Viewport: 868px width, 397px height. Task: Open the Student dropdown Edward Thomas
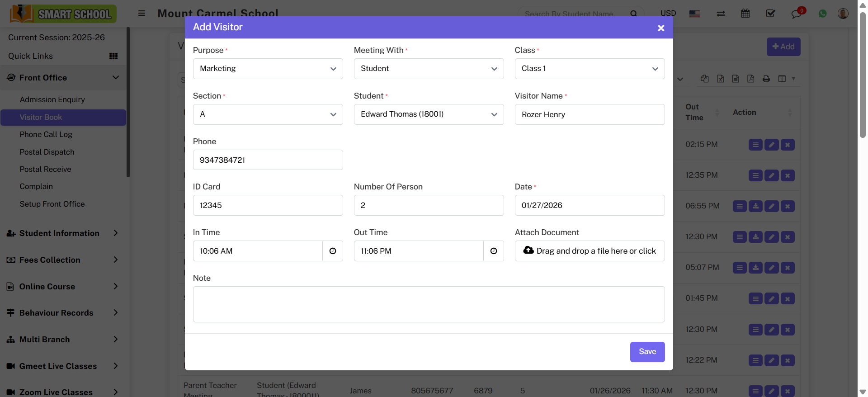(x=429, y=114)
